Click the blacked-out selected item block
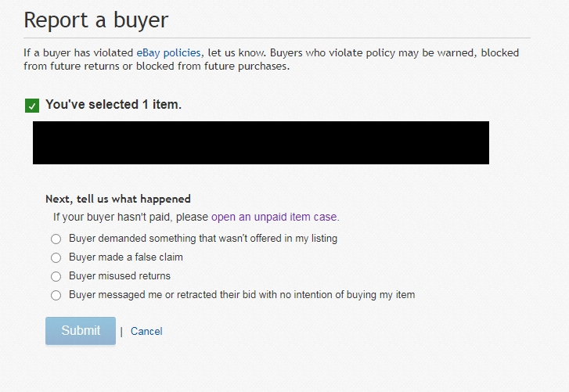569x392 pixels. tap(261, 143)
